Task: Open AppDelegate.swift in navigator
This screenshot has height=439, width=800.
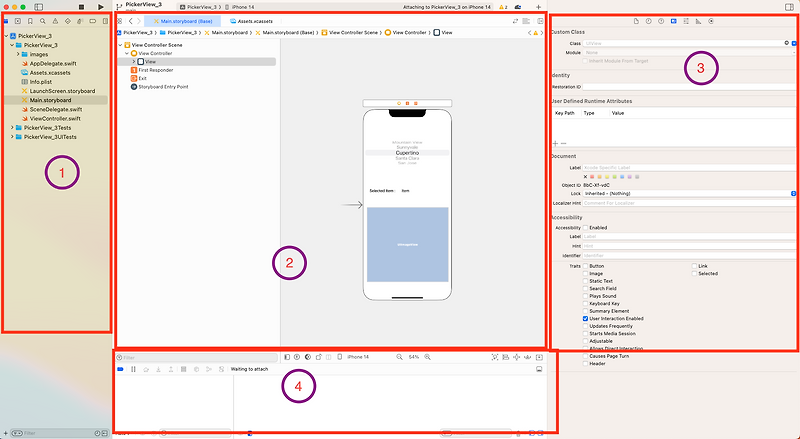Action: tap(53, 63)
